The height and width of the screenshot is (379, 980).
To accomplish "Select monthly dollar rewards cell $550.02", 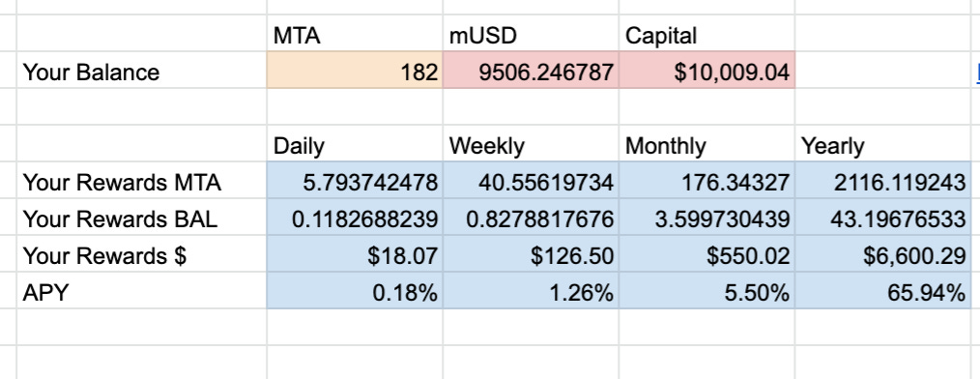I will click(x=706, y=254).
